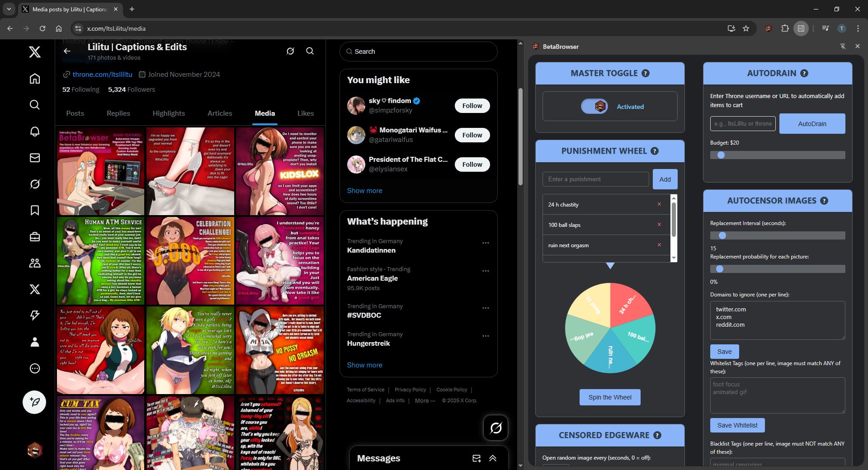
Task: Open Messages envelope in the sidebar
Action: [35, 158]
